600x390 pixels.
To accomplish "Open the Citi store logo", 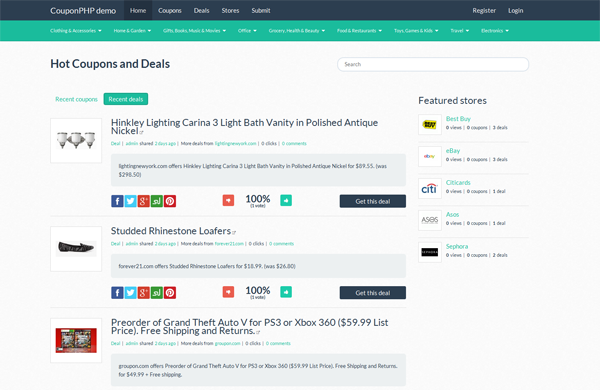I will [x=430, y=188].
